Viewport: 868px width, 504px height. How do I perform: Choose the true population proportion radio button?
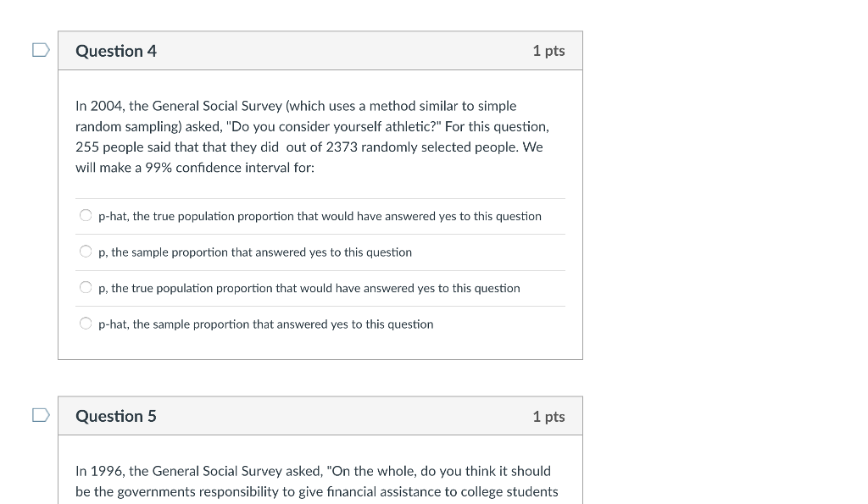pyautogui.click(x=86, y=287)
